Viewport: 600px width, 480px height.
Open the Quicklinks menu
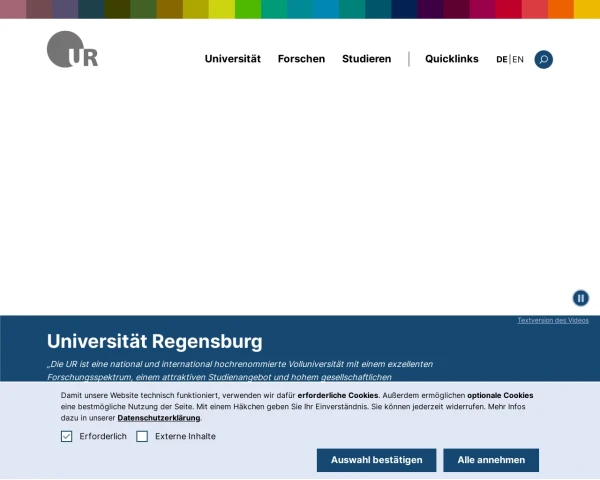(x=452, y=59)
